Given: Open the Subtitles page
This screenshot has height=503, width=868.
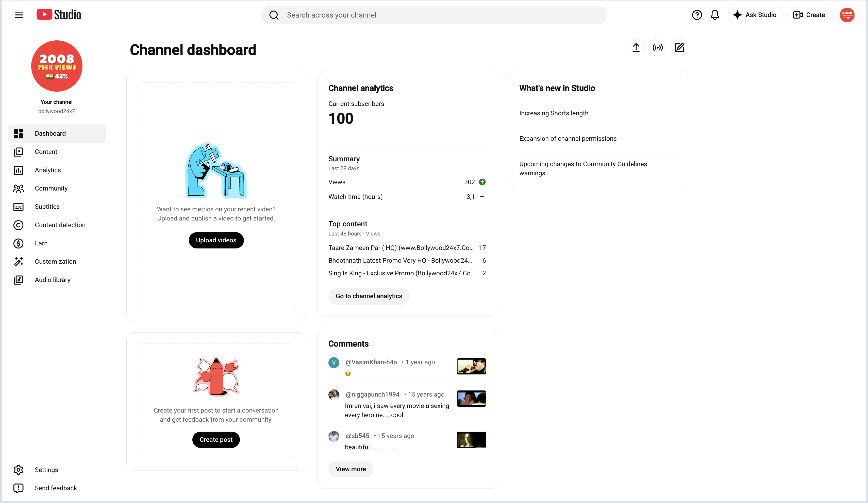Looking at the screenshot, I should coord(57,207).
